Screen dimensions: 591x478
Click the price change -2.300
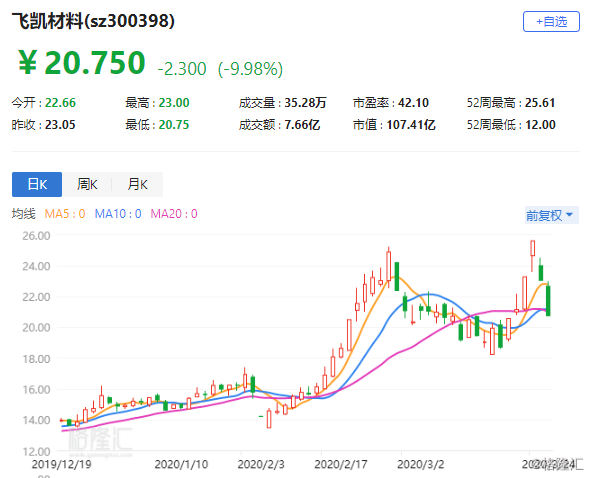(182, 69)
